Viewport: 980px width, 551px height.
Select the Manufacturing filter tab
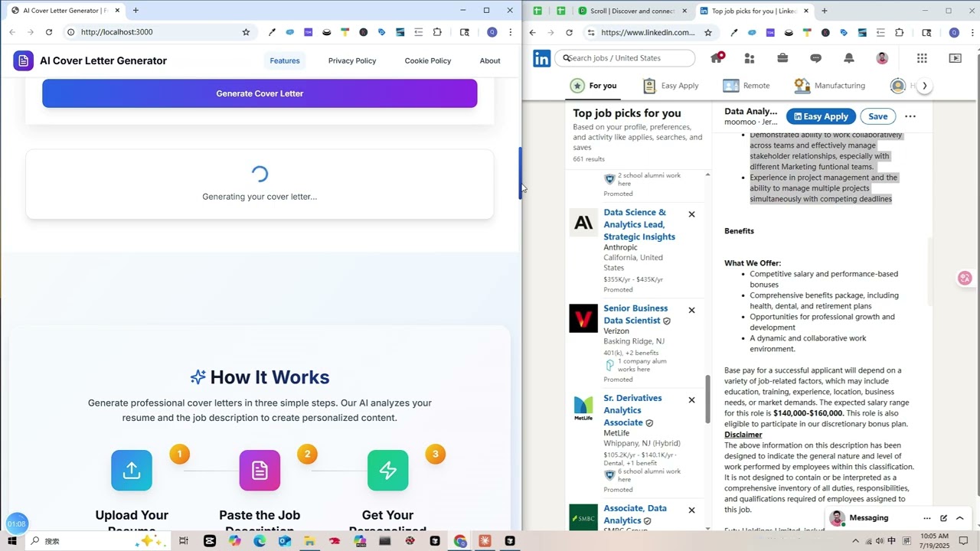coord(830,86)
